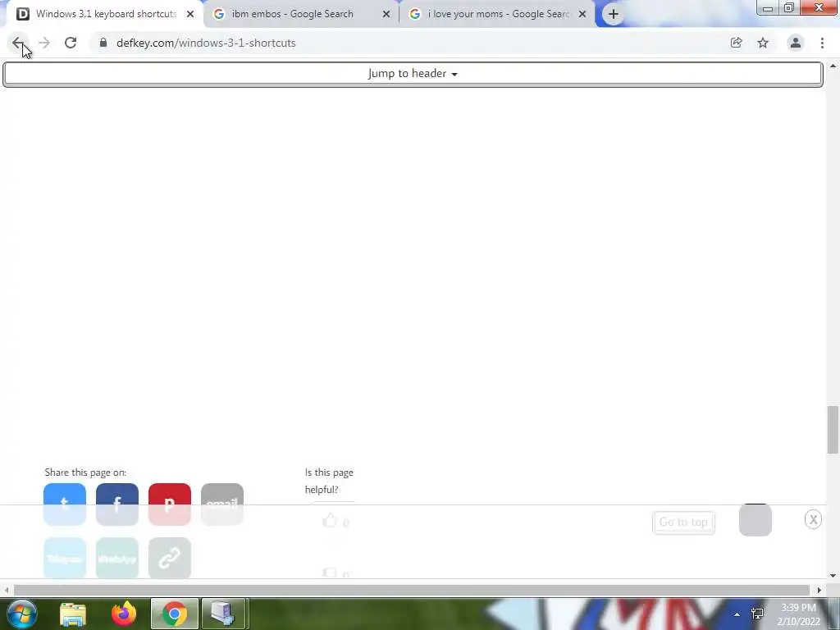840x630 pixels.
Task: Share page on Telegram
Action: pyautogui.click(x=64, y=558)
